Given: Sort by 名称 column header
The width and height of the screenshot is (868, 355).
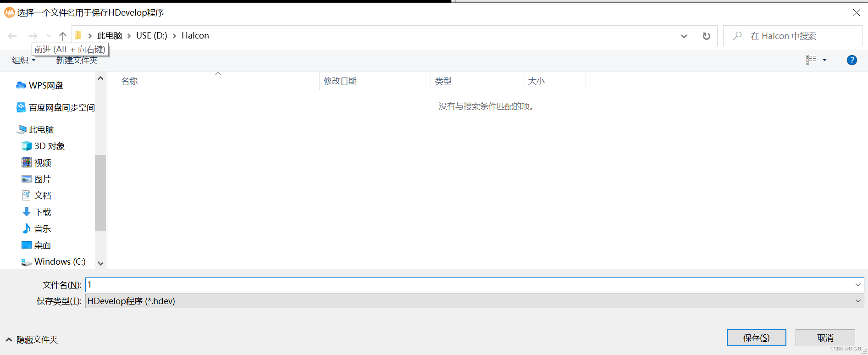Looking at the screenshot, I should (129, 81).
